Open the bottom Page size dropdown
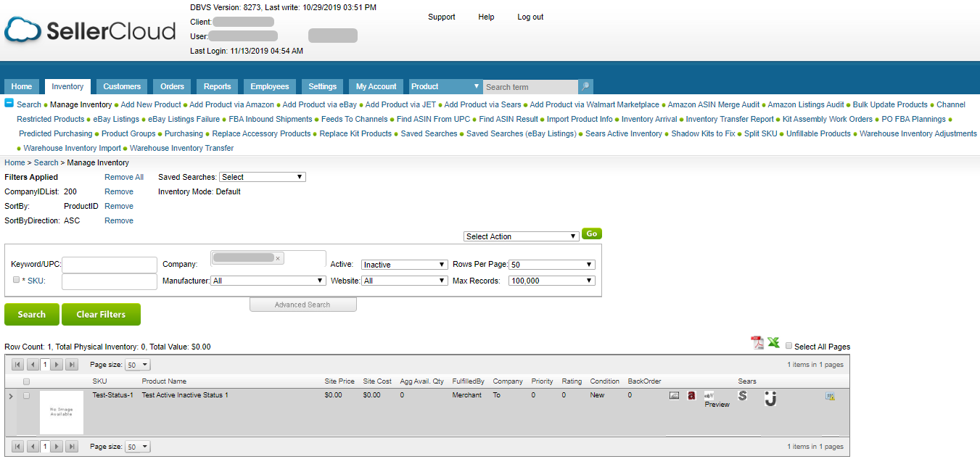 tap(138, 447)
